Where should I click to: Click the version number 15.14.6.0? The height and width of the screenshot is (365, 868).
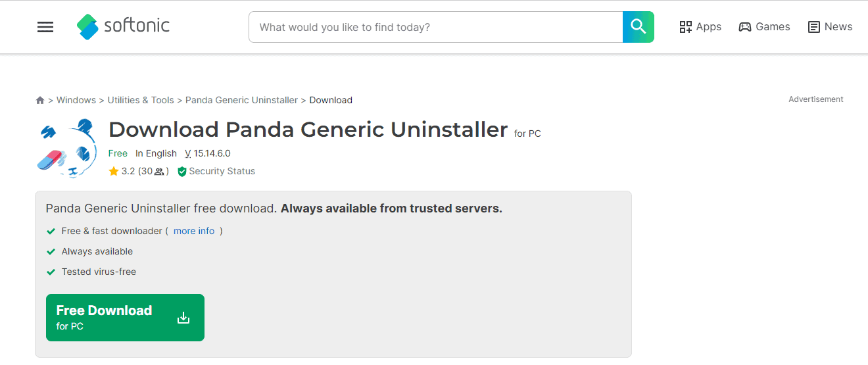click(212, 153)
